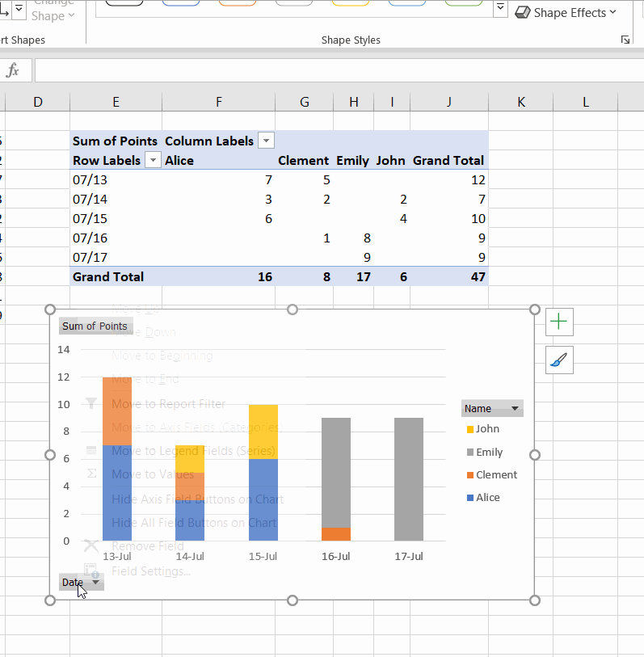Select the Grand Total row label cell

(x=116, y=276)
